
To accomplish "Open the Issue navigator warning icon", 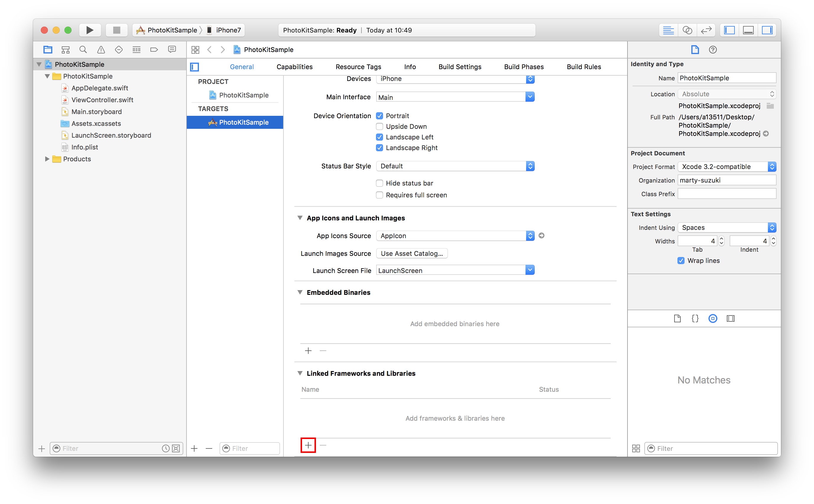I will [101, 49].
